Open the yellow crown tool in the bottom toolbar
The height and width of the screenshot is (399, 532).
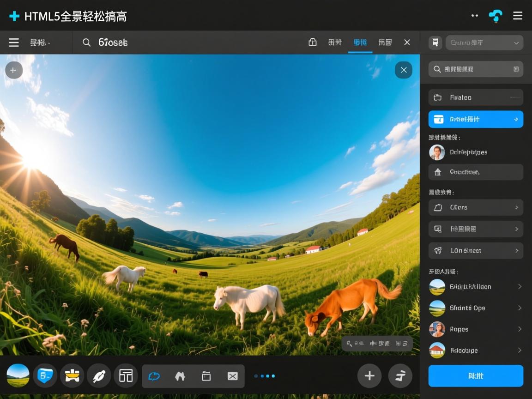pos(72,375)
